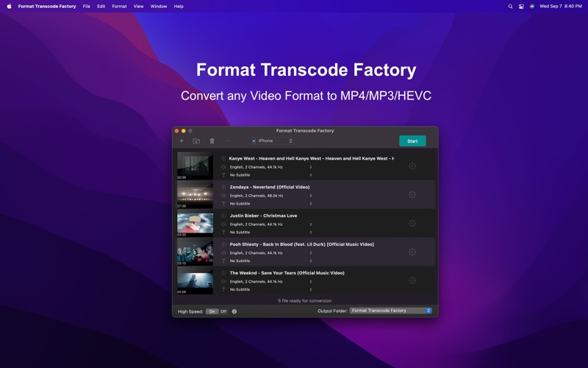Open the iPhone output format dropdown
This screenshot has height=368, width=588.
272,141
